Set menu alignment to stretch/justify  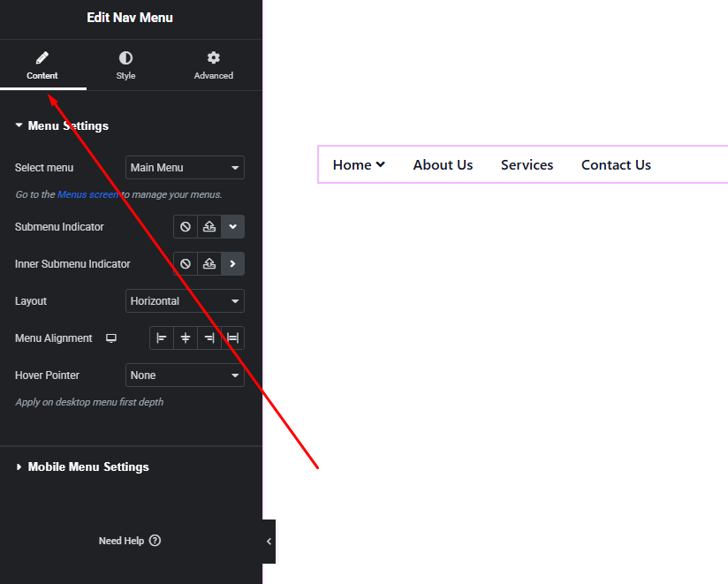pos(232,338)
